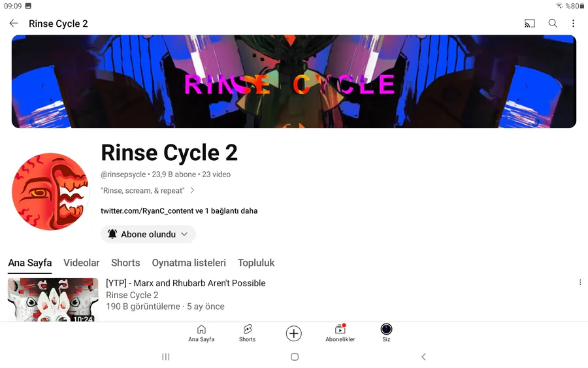Toggle the notification bell on Abone olundu
588x368 pixels.
112,234
